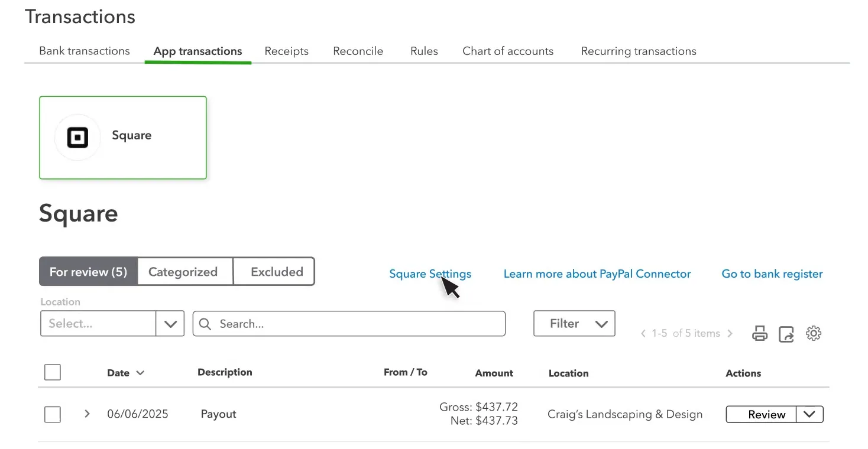The image size is (868, 449).
Task: Click the Actions column header
Action: click(x=743, y=373)
